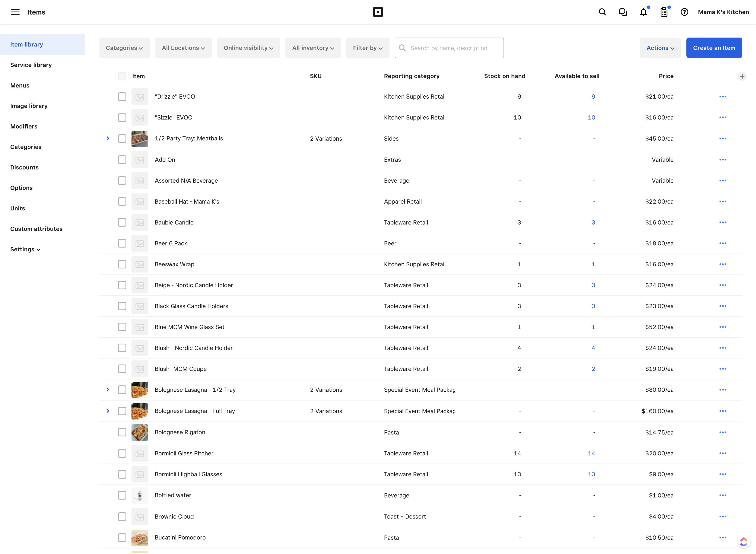
Task: Open the hamburger navigation menu
Action: pos(15,12)
